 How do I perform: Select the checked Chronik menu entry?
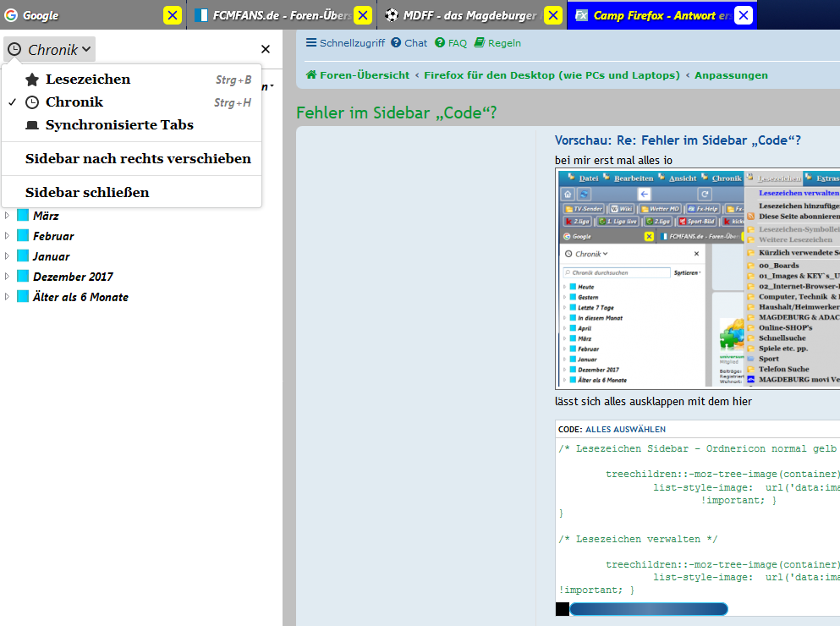click(x=132, y=102)
